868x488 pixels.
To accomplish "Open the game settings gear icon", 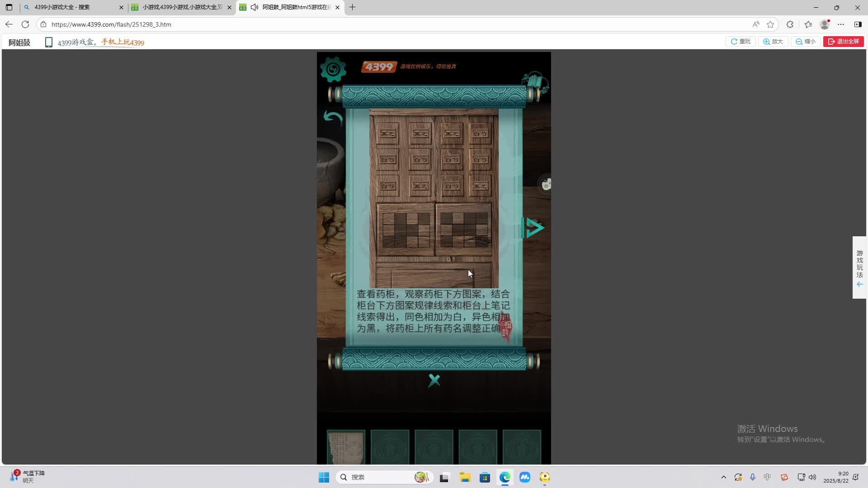I will (333, 69).
